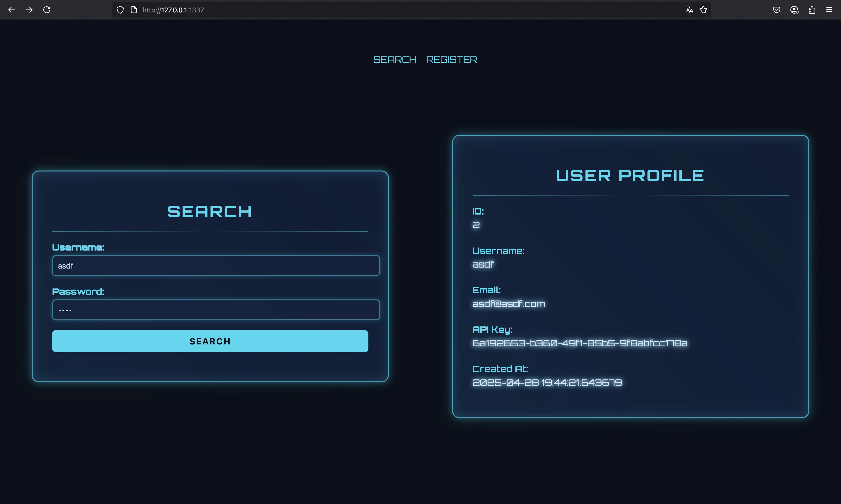
Task: Click the browser forward arrow
Action: tap(29, 10)
